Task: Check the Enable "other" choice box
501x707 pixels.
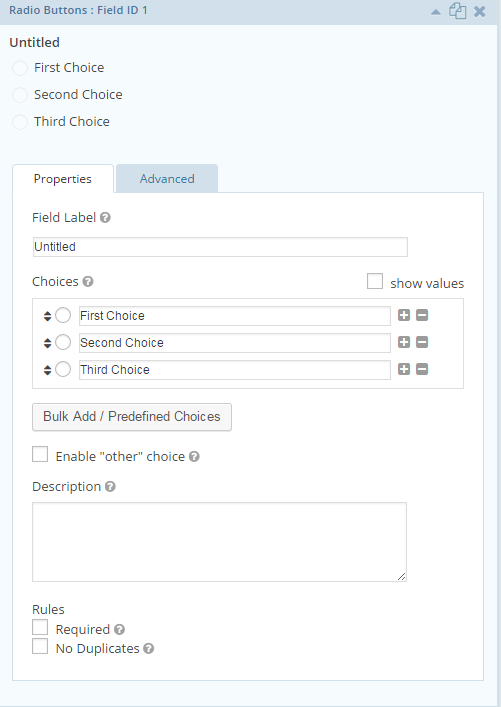Action: pyautogui.click(x=40, y=454)
